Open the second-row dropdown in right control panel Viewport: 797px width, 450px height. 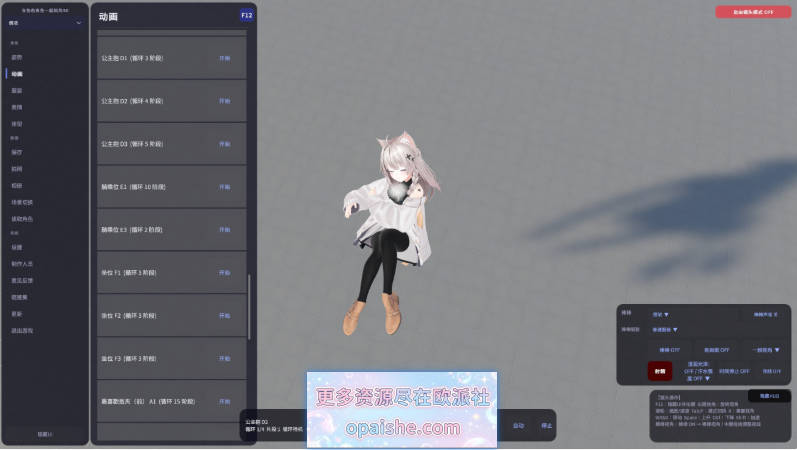(665, 330)
